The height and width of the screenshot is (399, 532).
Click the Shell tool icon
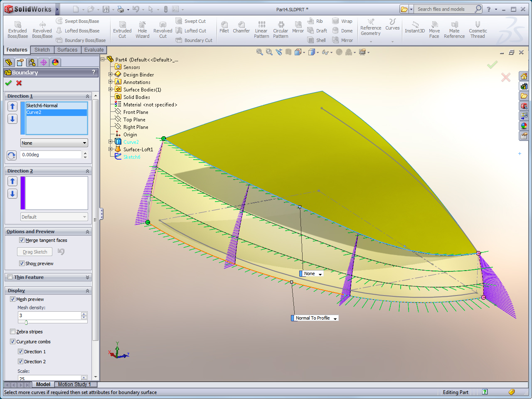[x=311, y=40]
